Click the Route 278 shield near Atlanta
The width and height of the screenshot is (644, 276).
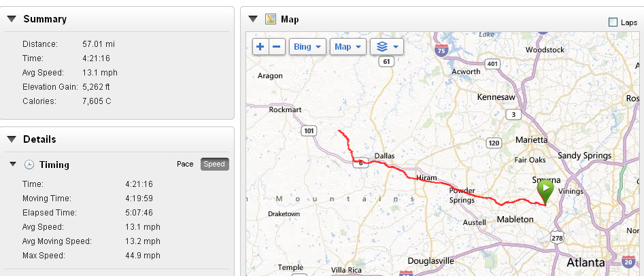click(x=558, y=238)
